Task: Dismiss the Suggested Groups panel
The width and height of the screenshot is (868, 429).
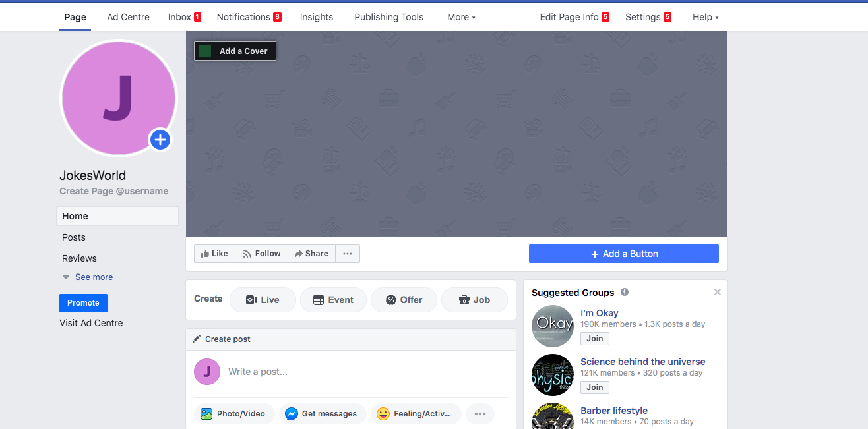Action: pyautogui.click(x=718, y=292)
